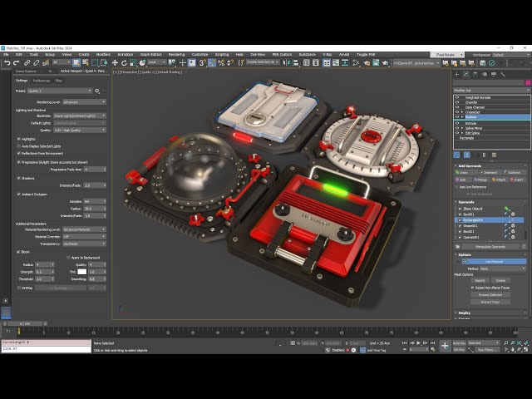This screenshot has height=399, width=532.
Task: Enable Use Live Reference checkbox
Action: [x=456, y=187]
